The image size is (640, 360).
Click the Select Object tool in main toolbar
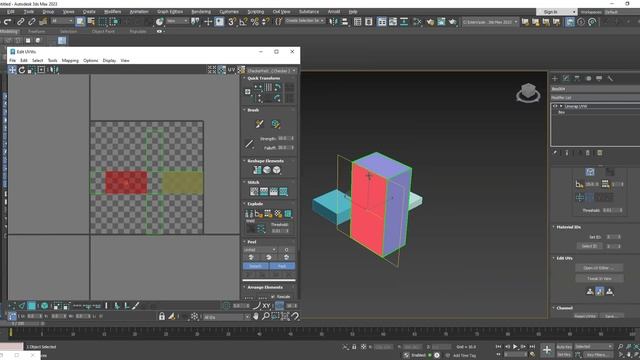80,21
